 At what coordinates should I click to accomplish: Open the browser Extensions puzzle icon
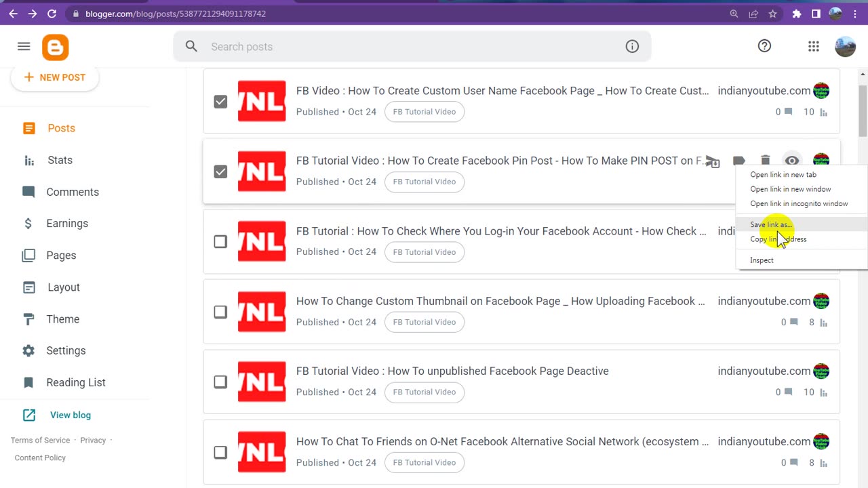[x=797, y=14]
